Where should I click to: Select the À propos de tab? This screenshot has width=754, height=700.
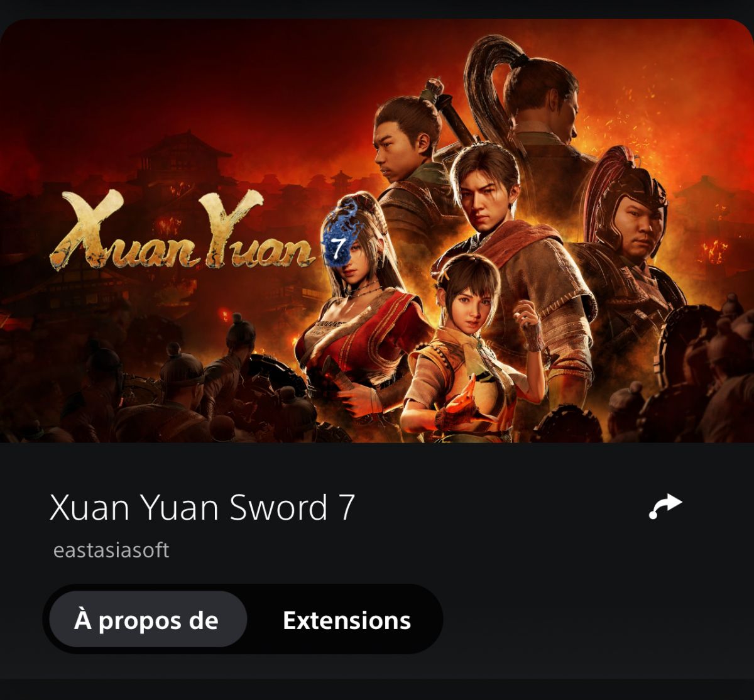pyautogui.click(x=146, y=620)
